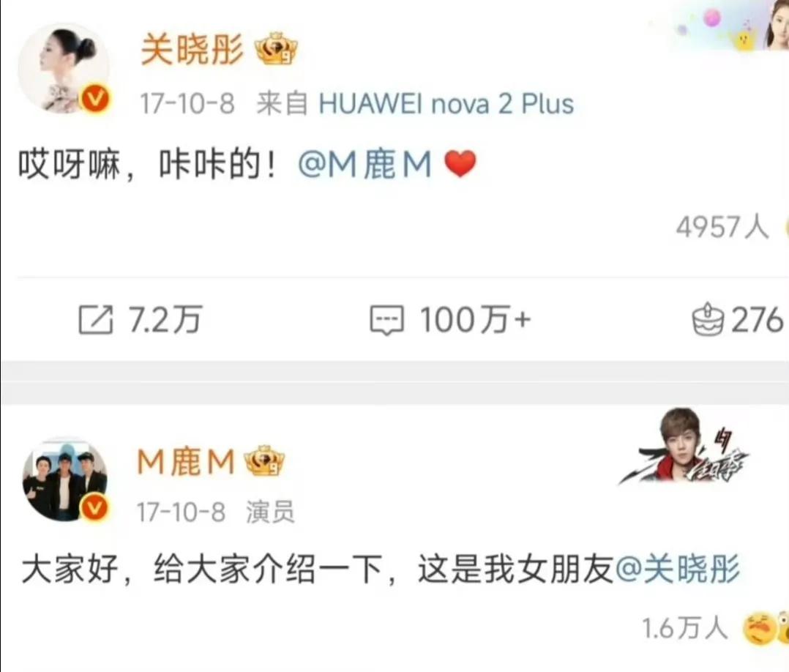Click the M鹿M username

186,462
